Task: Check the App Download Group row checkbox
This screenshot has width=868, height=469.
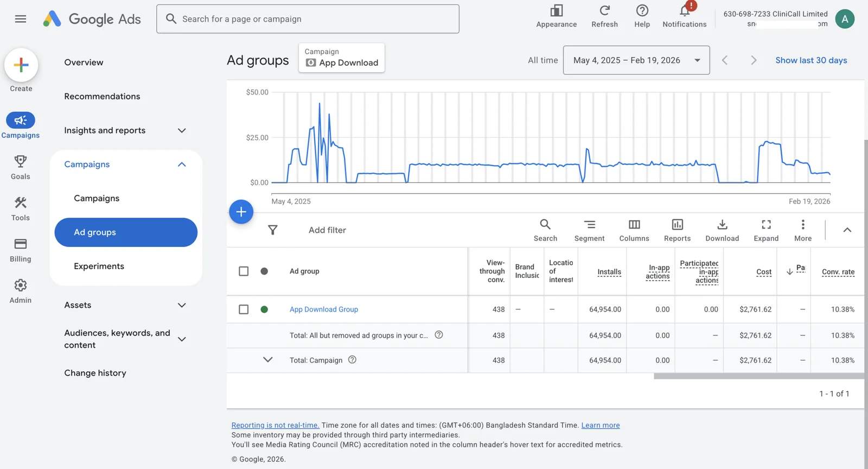Action: [x=244, y=309]
